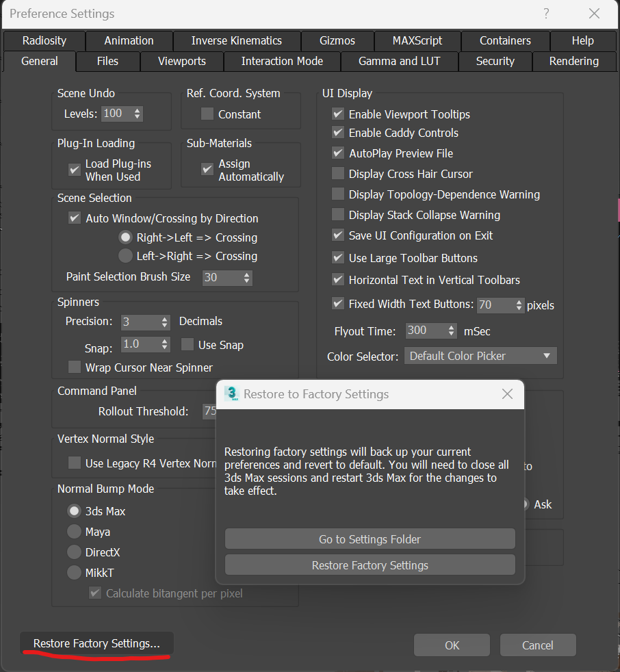
Task: Increase Fixed Width Text Buttons pixel value
Action: point(519,302)
